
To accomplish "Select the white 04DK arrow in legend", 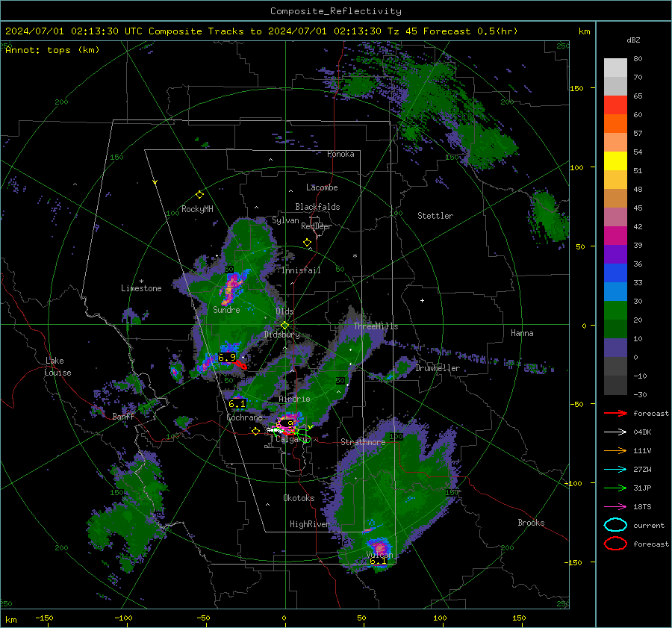I will [x=615, y=432].
